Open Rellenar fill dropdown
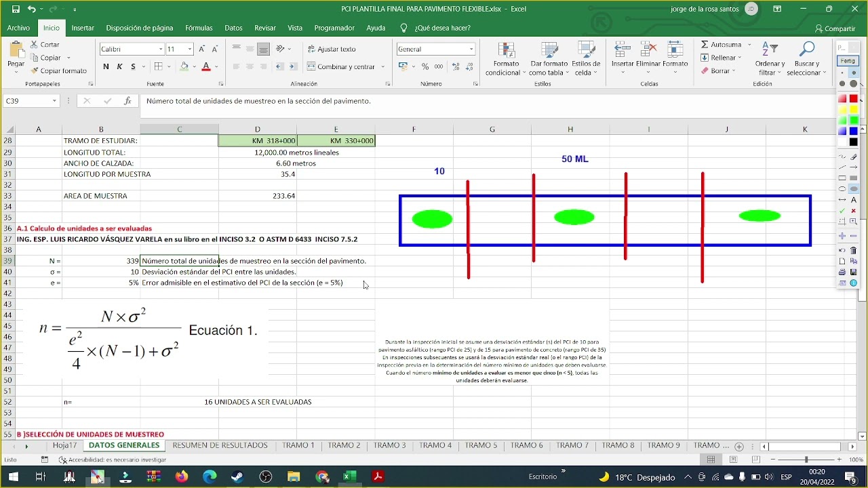 pos(722,58)
